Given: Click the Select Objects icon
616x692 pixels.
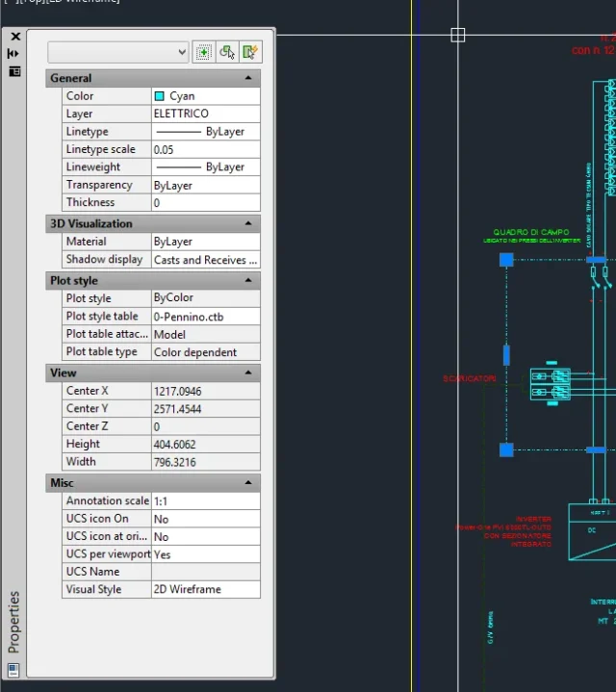Looking at the screenshot, I should 227,52.
